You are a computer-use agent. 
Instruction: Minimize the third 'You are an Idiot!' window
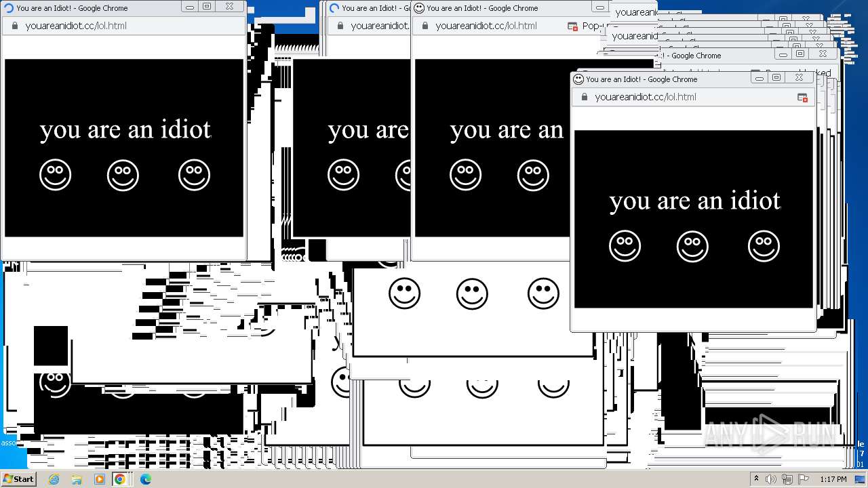[x=599, y=6]
